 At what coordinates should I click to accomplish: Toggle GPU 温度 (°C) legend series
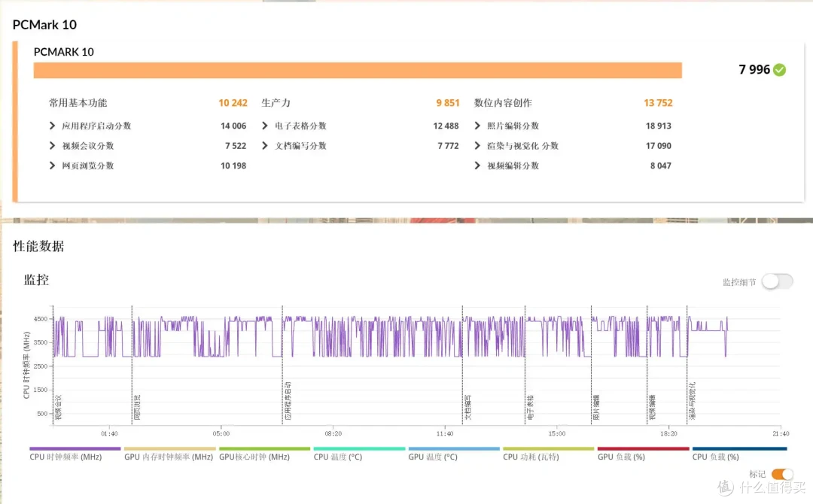[454, 454]
